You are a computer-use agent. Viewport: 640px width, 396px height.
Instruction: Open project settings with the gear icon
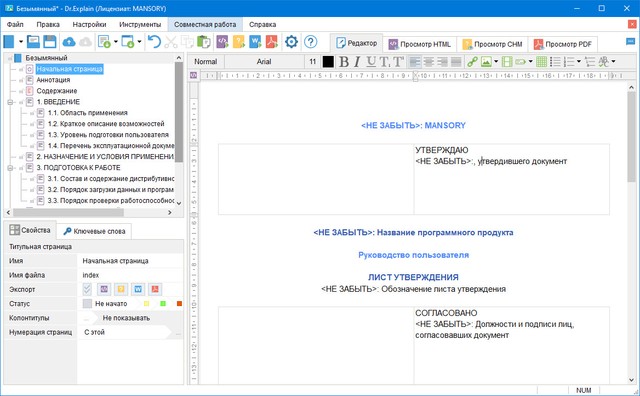(x=291, y=42)
